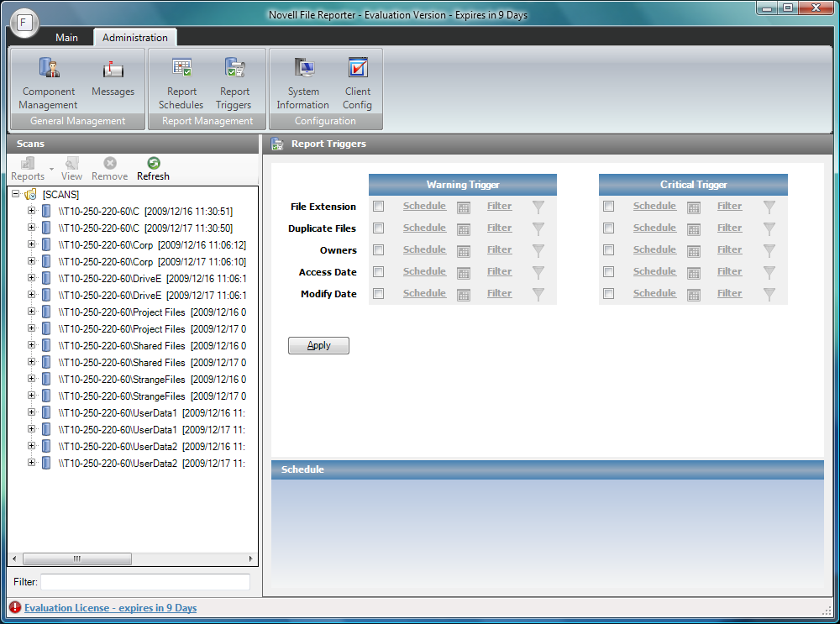Enable Warning trigger for Modify Date
The width and height of the screenshot is (840, 624).
click(x=379, y=293)
